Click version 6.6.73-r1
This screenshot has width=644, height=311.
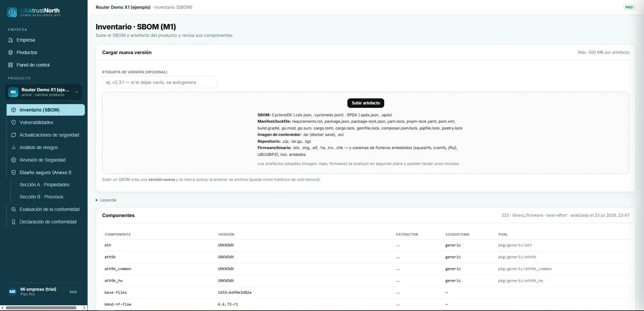227,304
